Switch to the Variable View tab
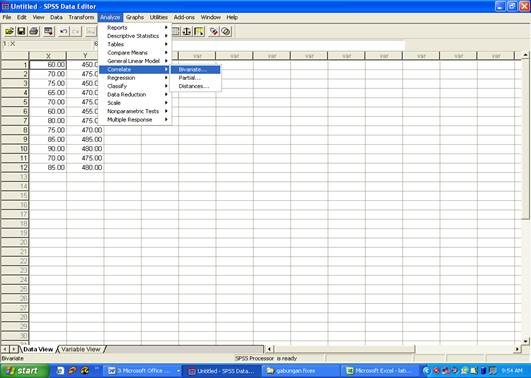The width and height of the screenshot is (531, 378). point(81,349)
